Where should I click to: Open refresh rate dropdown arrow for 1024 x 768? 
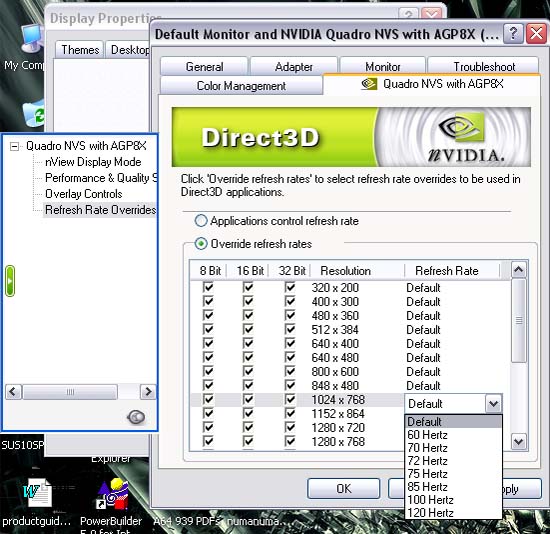tap(493, 403)
